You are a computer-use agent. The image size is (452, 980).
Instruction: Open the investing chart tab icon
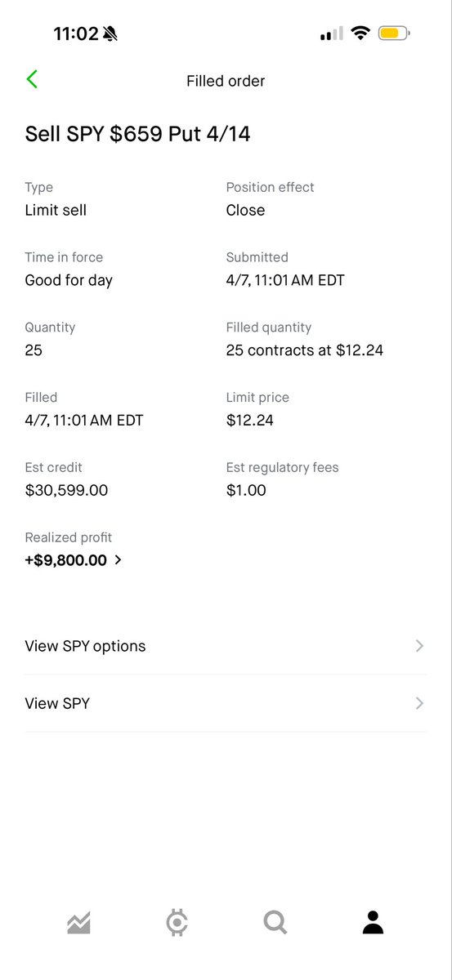[x=78, y=923]
